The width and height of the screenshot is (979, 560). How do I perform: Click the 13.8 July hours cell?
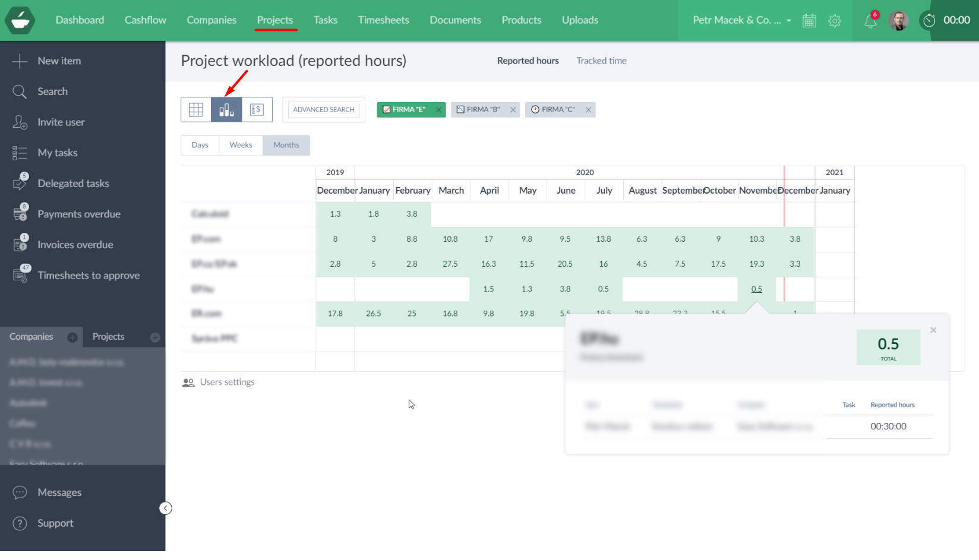coord(604,239)
